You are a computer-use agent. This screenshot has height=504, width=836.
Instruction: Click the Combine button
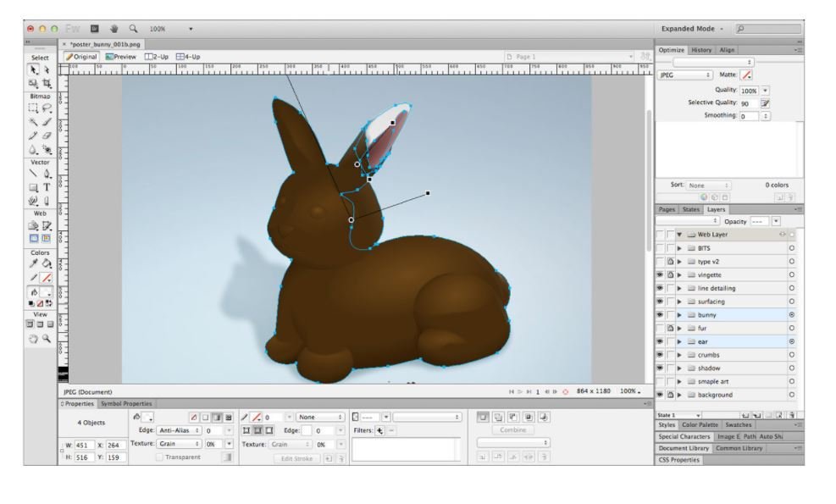point(513,429)
